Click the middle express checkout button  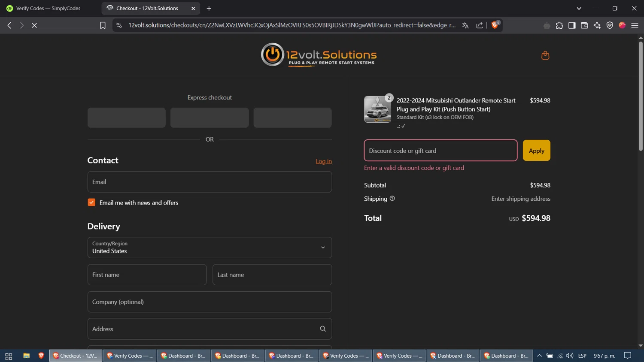(x=210, y=118)
